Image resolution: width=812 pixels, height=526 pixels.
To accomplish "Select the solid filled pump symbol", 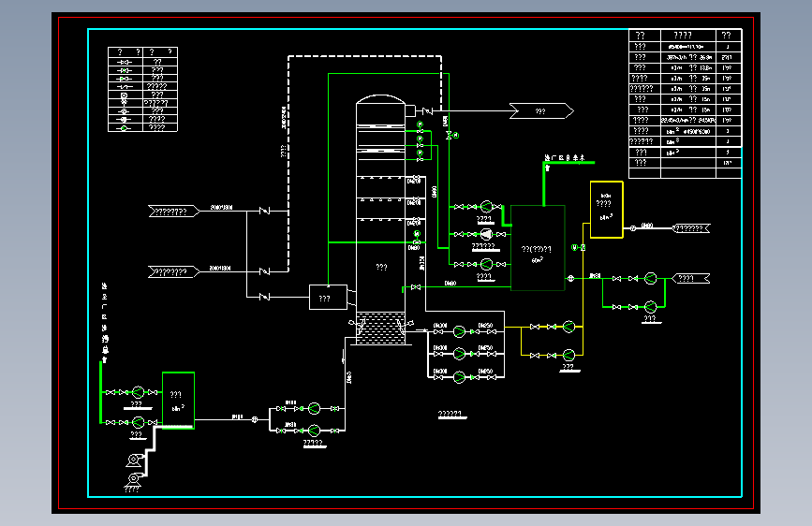I will tap(486, 235).
